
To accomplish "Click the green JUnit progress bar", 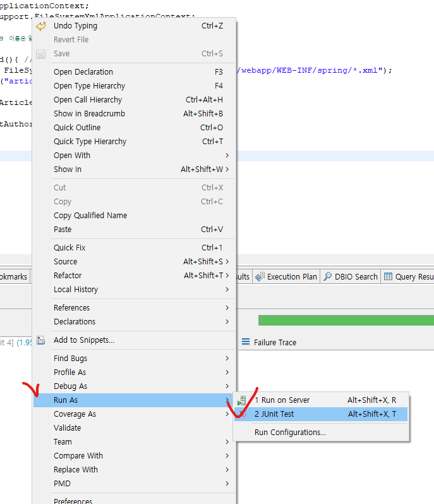I will 346,321.
